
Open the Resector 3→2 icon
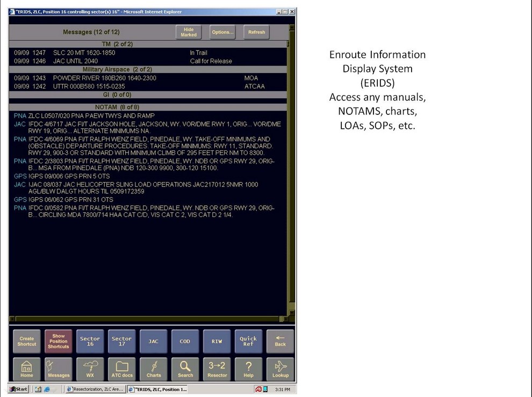point(217,370)
